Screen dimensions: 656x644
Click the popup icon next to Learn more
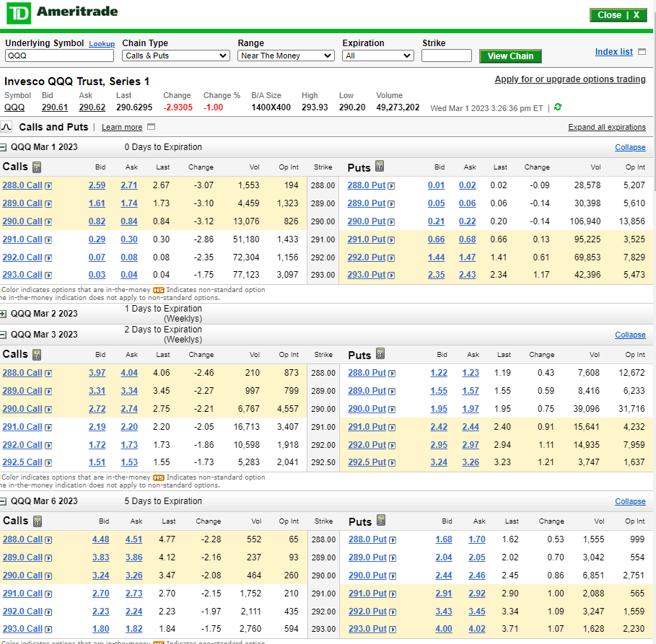(x=152, y=127)
